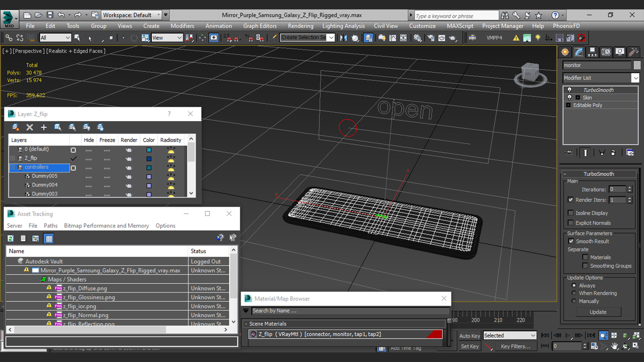Click the Select and Link tool
Viewport: 644px width, 362px height.
[9, 38]
